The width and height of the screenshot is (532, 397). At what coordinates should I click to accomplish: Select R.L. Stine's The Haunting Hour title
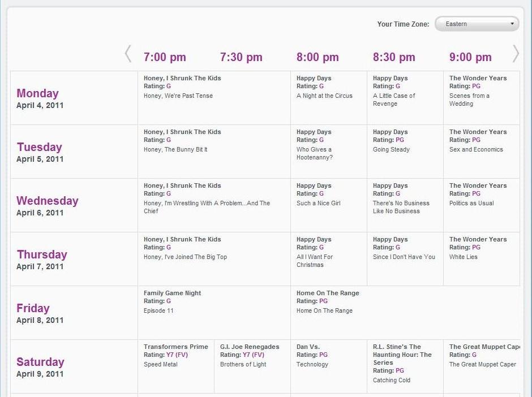click(402, 355)
